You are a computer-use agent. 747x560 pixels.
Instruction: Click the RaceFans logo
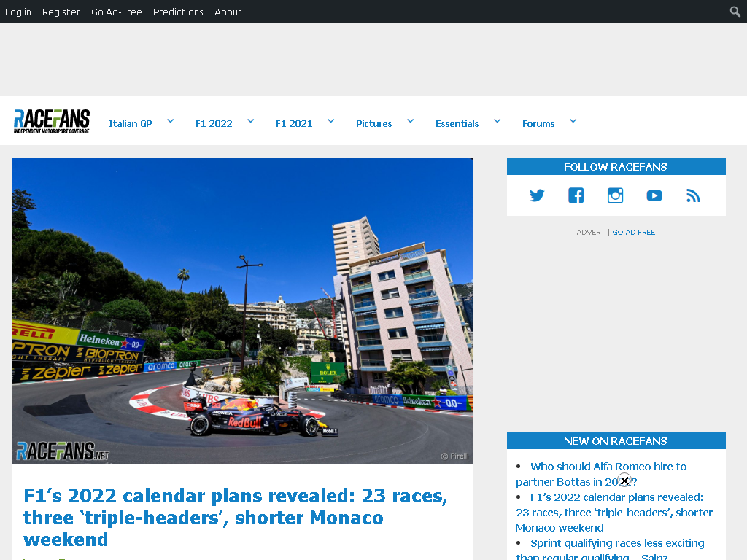coord(52,122)
